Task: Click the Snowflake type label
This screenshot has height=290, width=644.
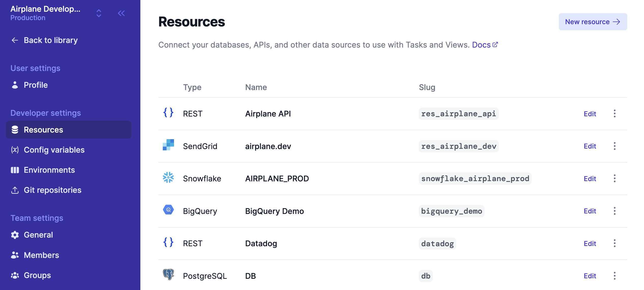Action: tap(202, 179)
